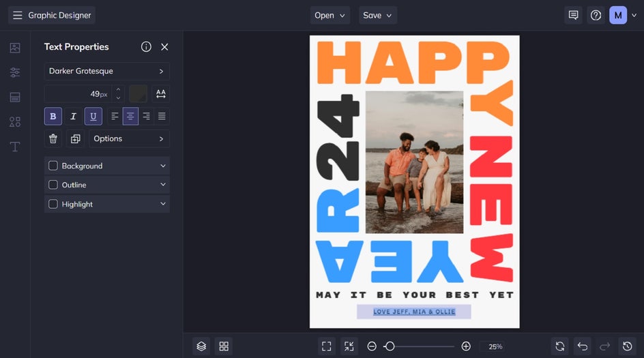Open the help question mark icon
The height and width of the screenshot is (358, 644).
pyautogui.click(x=596, y=15)
